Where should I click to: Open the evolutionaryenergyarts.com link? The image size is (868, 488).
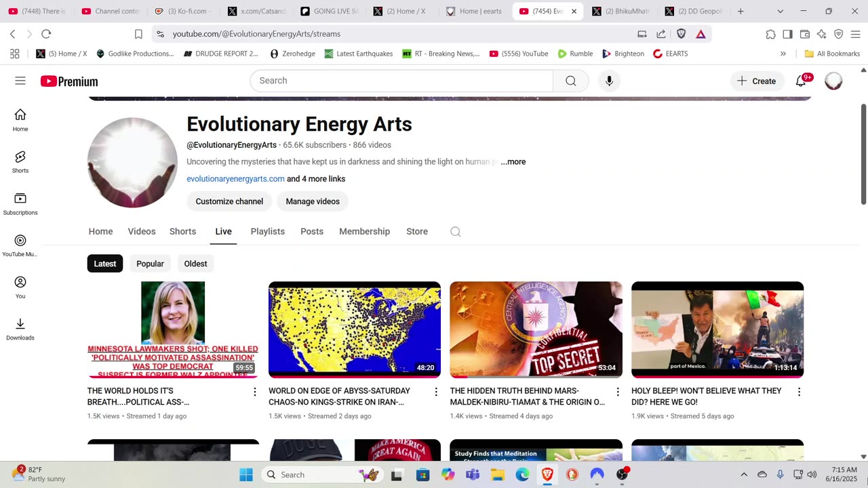pos(235,179)
